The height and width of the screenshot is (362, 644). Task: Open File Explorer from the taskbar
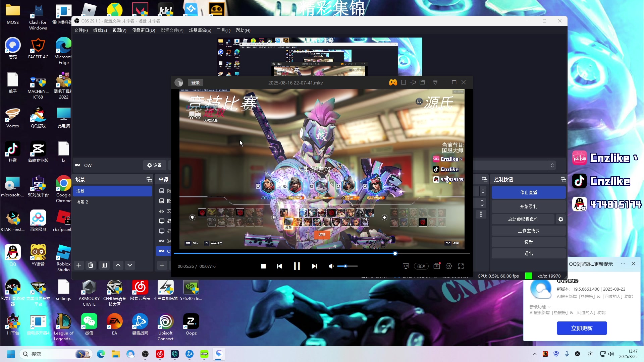click(116, 354)
